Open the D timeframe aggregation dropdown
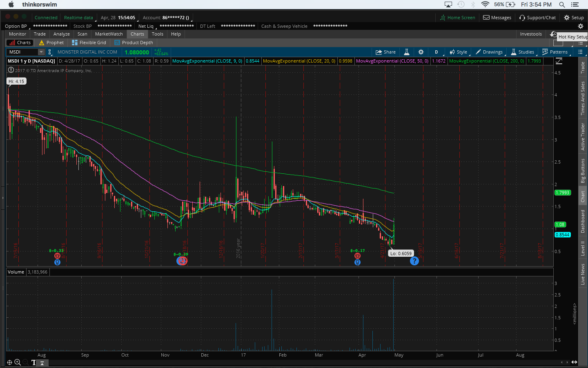 tap(436, 52)
